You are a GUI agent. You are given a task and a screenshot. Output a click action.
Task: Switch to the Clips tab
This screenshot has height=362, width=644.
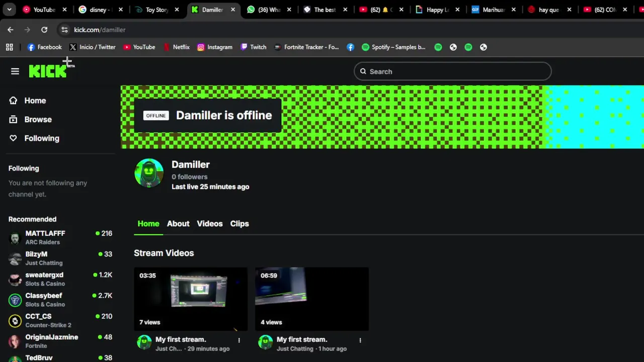pyautogui.click(x=239, y=224)
